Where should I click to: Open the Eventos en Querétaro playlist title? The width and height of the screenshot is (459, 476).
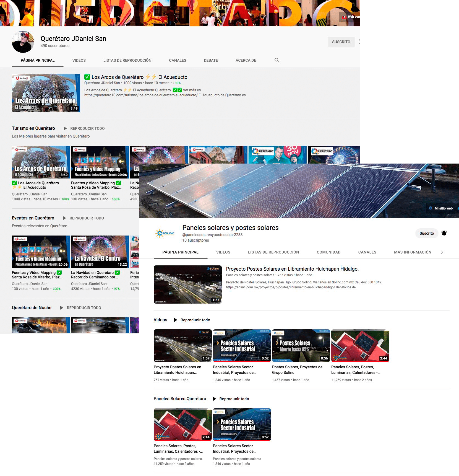coord(33,218)
